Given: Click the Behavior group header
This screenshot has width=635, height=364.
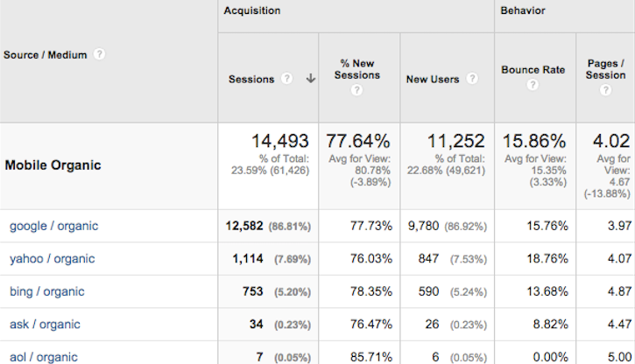Looking at the screenshot, I should click(x=523, y=10).
